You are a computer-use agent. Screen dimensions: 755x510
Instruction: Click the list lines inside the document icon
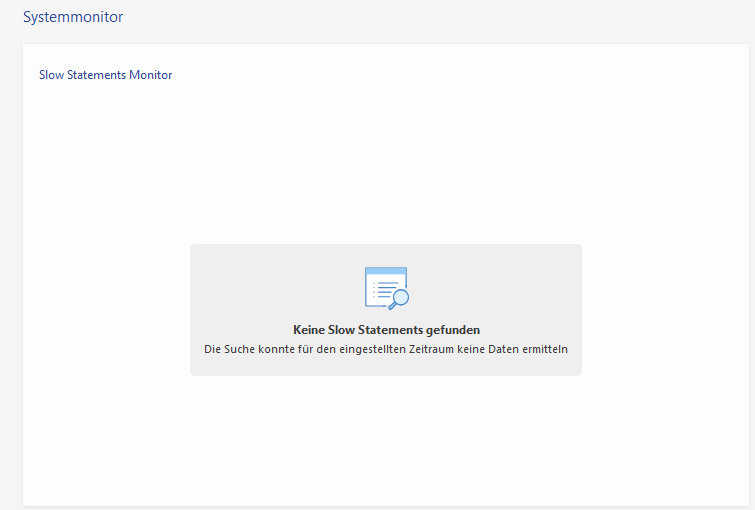(x=381, y=290)
